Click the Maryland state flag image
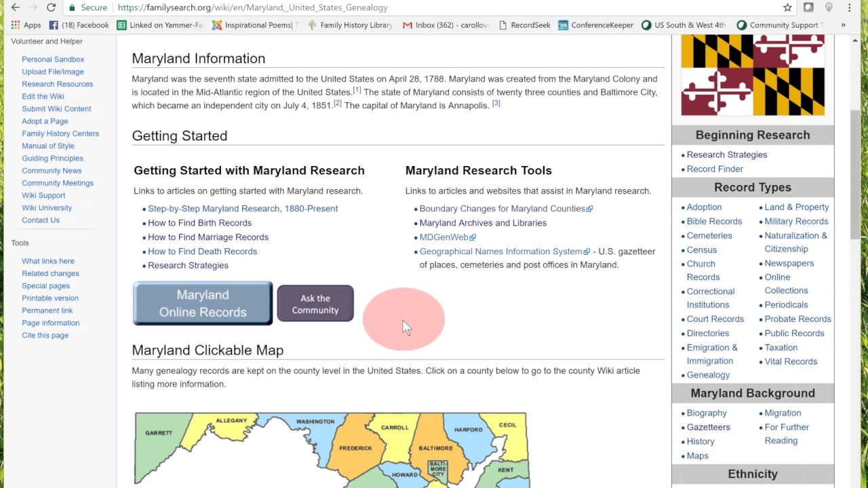 [x=753, y=75]
